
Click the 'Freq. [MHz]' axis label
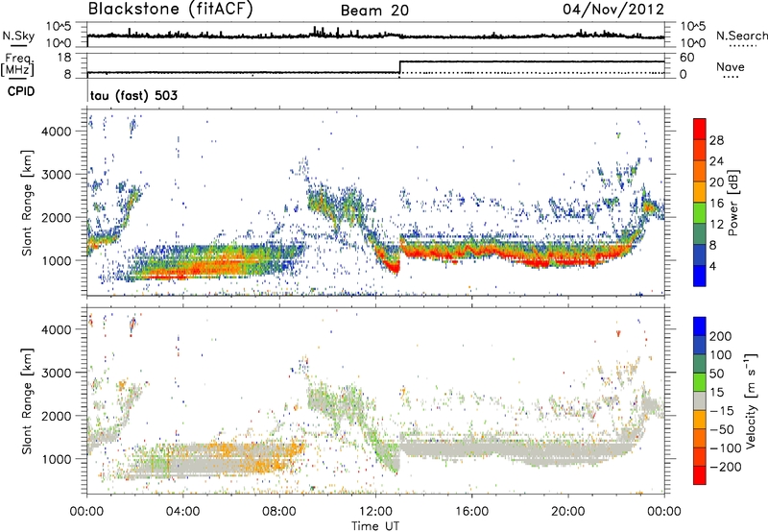(x=18, y=65)
